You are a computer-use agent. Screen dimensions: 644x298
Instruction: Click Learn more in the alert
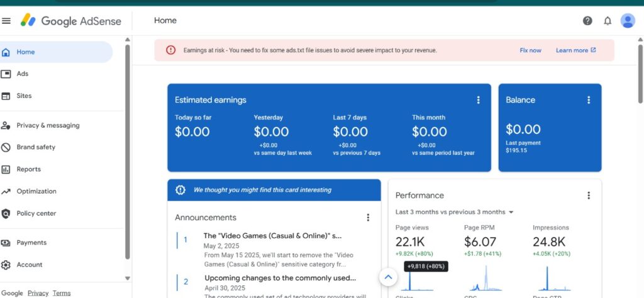[576, 50]
